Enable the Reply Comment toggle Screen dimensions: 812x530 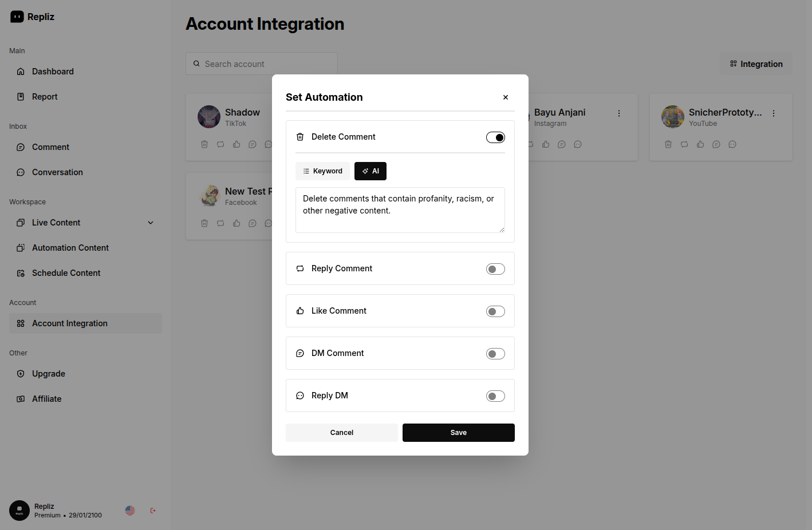coord(495,269)
